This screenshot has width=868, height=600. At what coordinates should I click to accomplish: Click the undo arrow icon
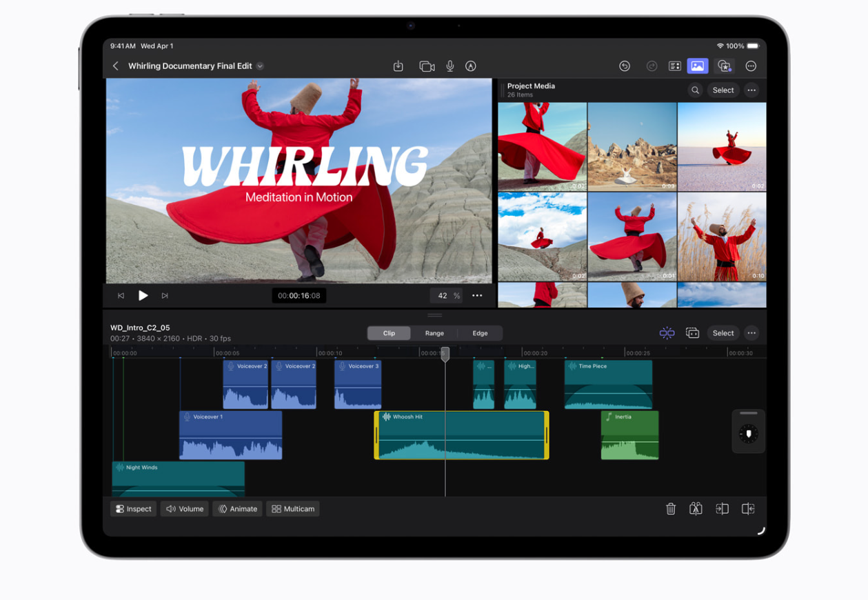tap(625, 66)
